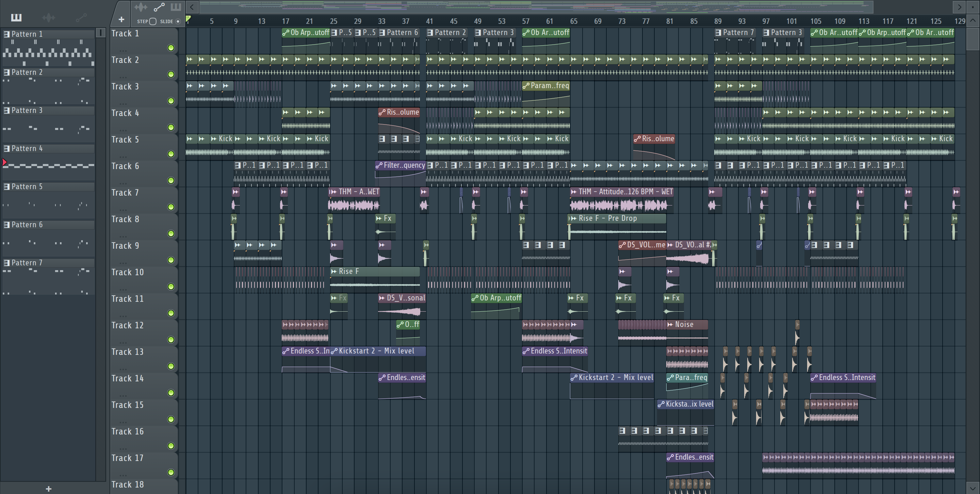Toggle audio clips focus icon above STEP
This screenshot has width=980, height=494.
(x=141, y=7)
